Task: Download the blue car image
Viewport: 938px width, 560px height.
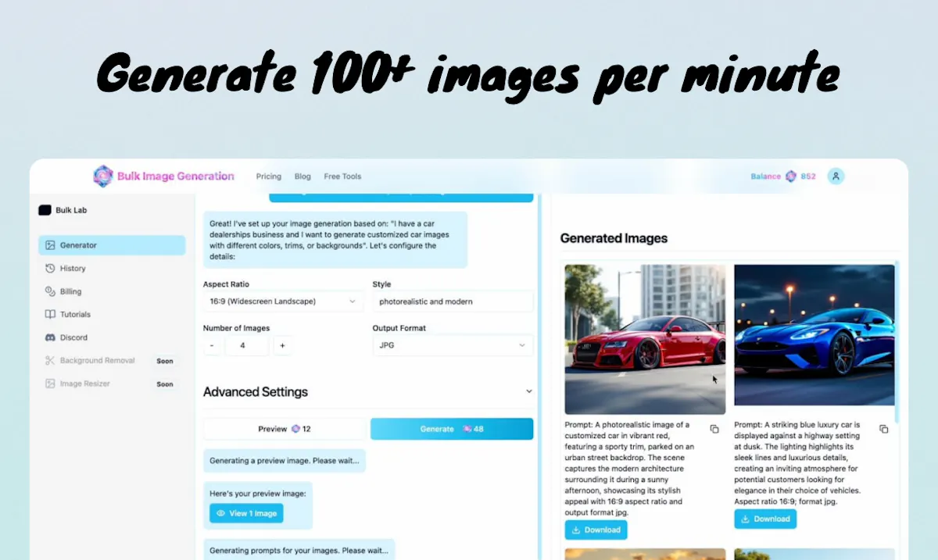Action: coord(765,519)
